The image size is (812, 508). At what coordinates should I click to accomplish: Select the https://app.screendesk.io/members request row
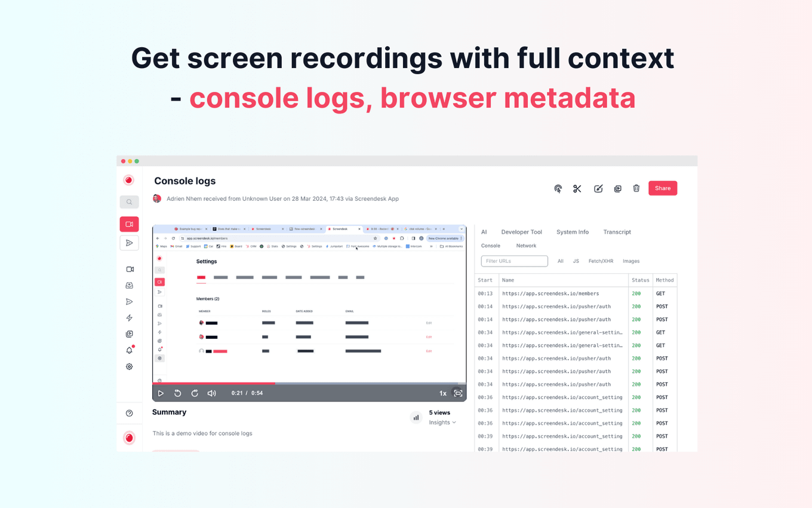click(x=576, y=293)
